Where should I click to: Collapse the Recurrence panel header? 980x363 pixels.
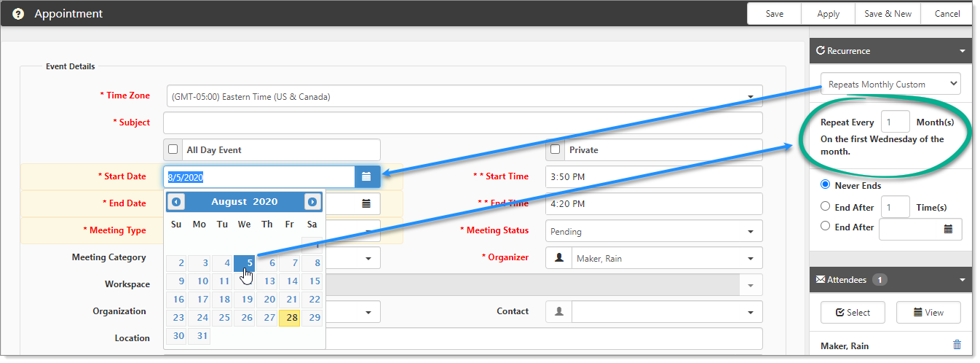962,51
